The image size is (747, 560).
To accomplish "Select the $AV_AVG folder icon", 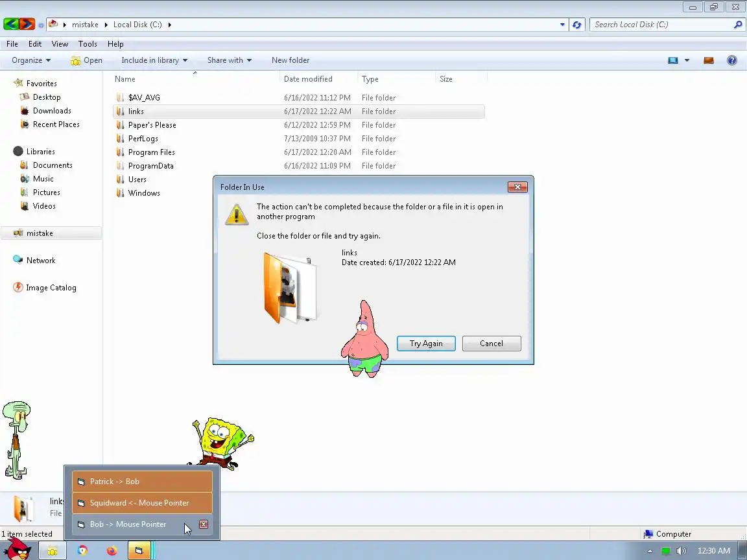I will (120, 98).
